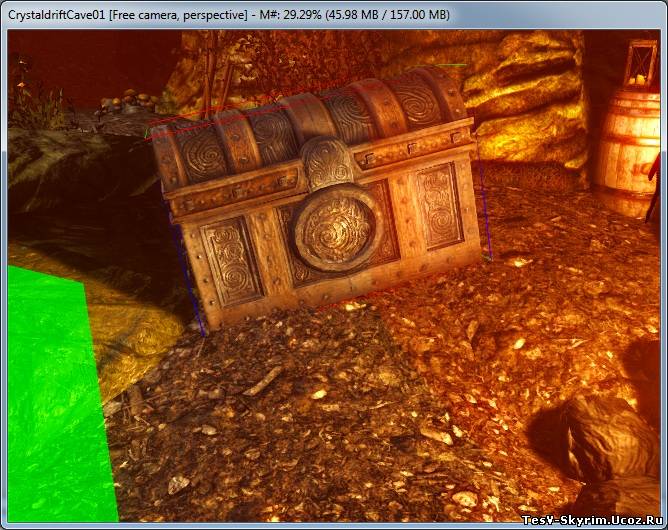Screen dimensions: 668x530
Task: Select the mushroom cluster behind the chest
Action: (x=128, y=100)
